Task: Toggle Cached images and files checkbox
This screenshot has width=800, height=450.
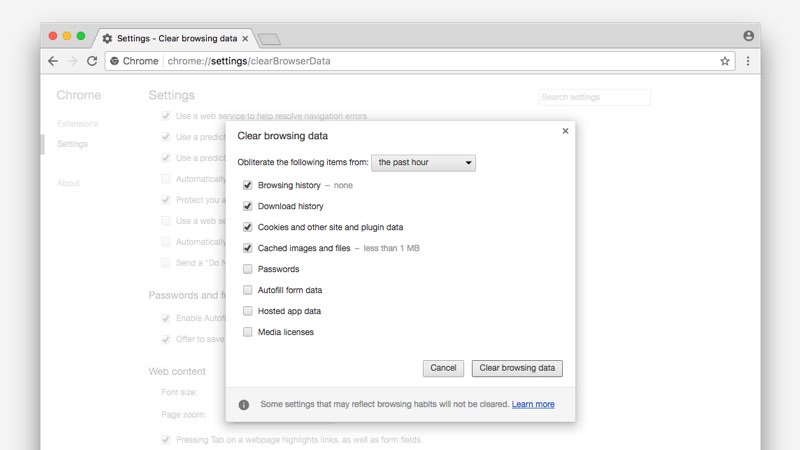Action: click(x=247, y=248)
